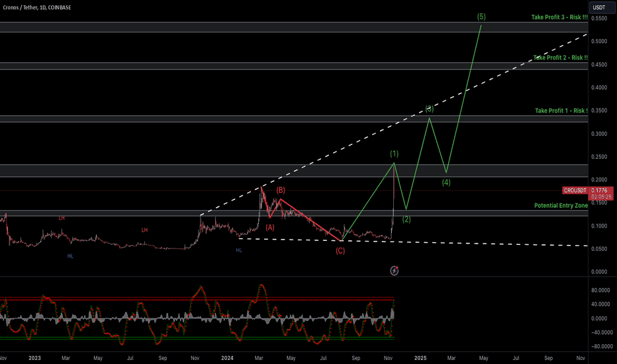Click the Cronos / Tether chart title
617x364 pixels.
pyautogui.click(x=37, y=7)
